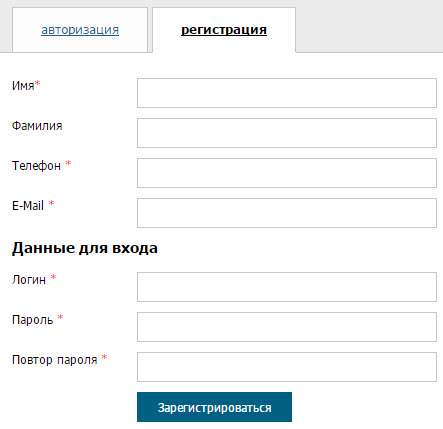Submit with the Зарегистрироваться button
The height and width of the screenshot is (429, 443).
point(214,407)
